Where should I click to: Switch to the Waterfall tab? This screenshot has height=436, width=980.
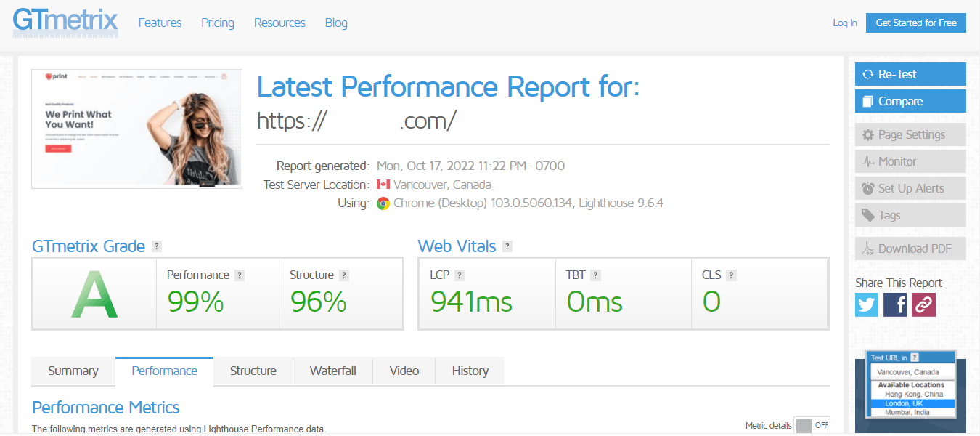click(x=332, y=371)
